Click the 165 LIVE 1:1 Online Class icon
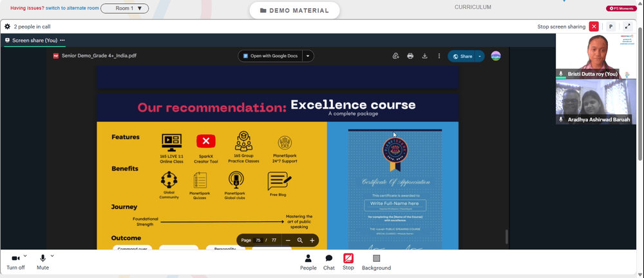The width and height of the screenshot is (644, 278). click(x=172, y=142)
